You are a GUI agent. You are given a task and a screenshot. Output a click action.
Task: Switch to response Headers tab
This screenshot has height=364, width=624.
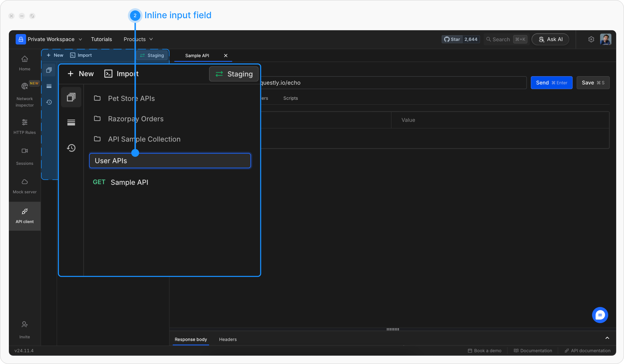228,339
